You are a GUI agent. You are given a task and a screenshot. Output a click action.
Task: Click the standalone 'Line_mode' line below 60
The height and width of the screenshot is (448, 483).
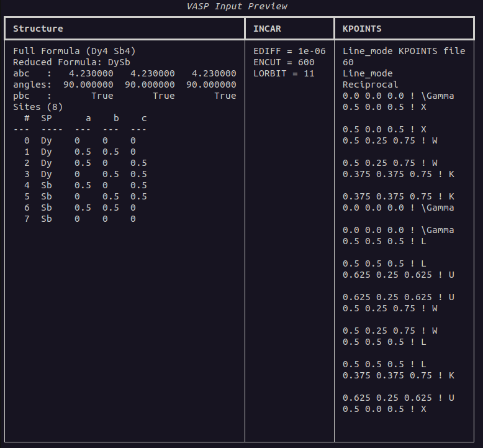point(368,73)
